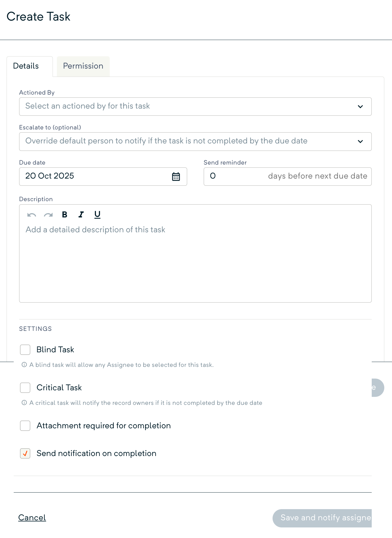Click the Cancel link
Image resolution: width=392 pixels, height=538 pixels.
pyautogui.click(x=32, y=517)
